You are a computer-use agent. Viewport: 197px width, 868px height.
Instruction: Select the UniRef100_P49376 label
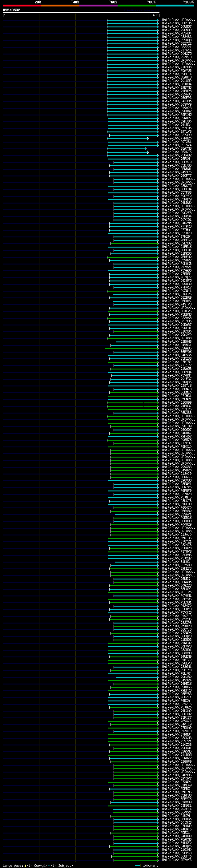coord(176,172)
